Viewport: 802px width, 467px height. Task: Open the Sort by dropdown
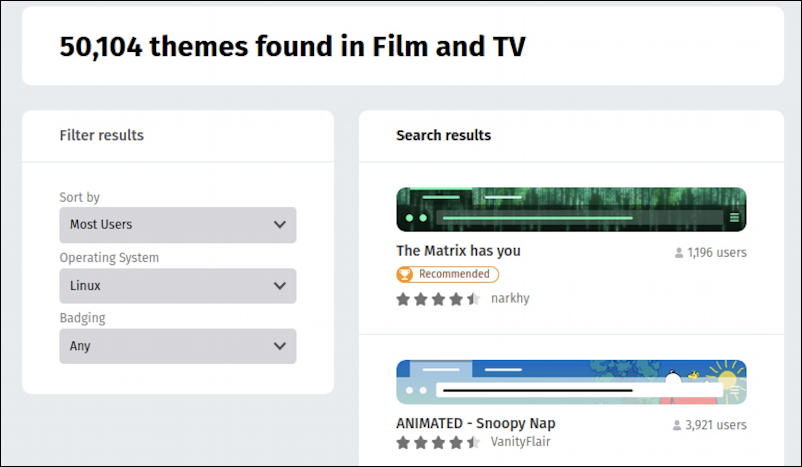pos(177,225)
